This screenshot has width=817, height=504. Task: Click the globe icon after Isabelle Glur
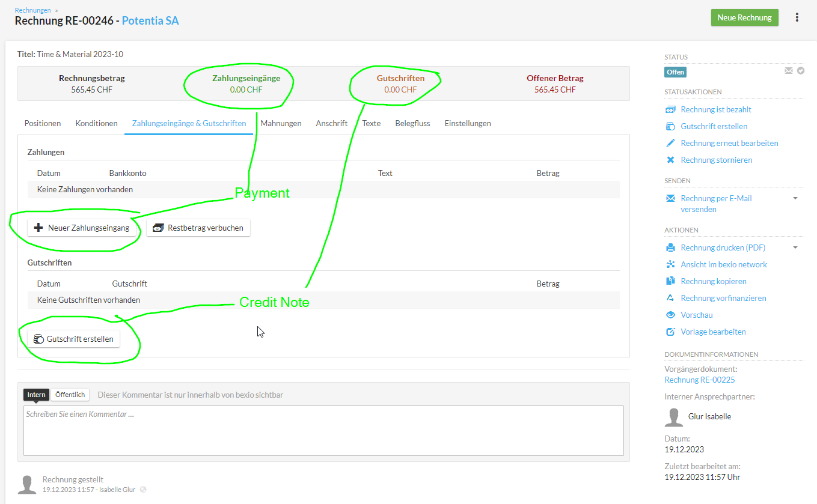pos(142,490)
